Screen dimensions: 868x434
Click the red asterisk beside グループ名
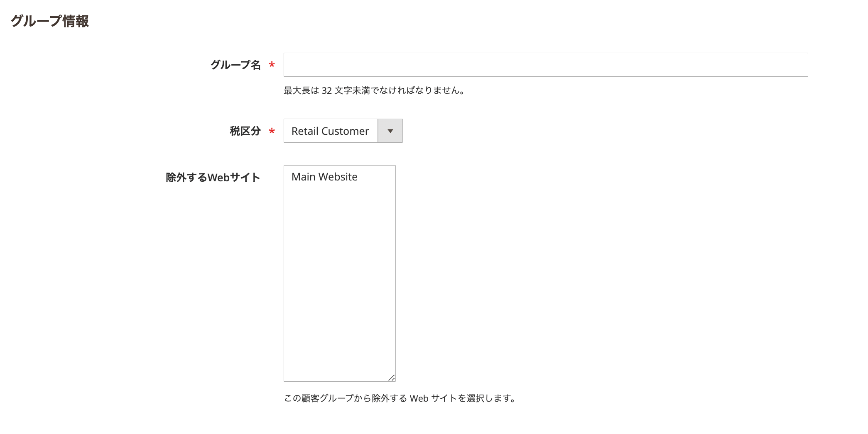[272, 65]
